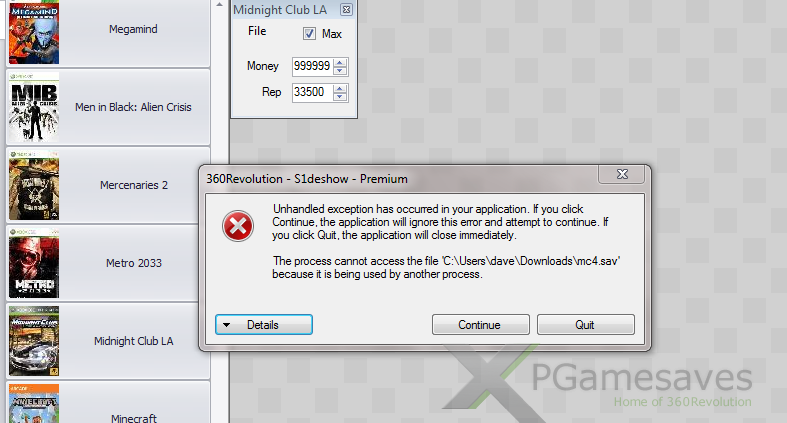
Task: Click the Quit button
Action: pos(586,325)
